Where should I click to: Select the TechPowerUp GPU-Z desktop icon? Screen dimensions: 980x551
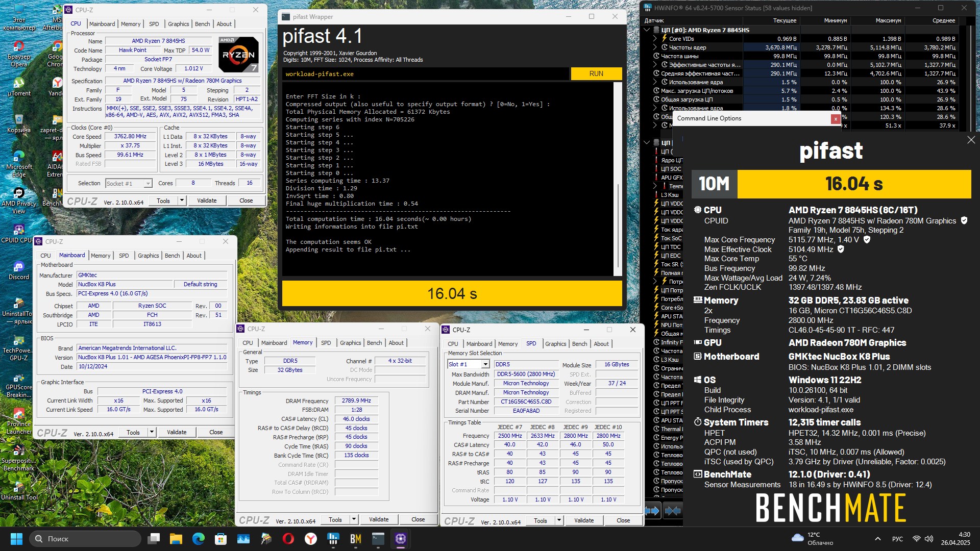[19, 348]
